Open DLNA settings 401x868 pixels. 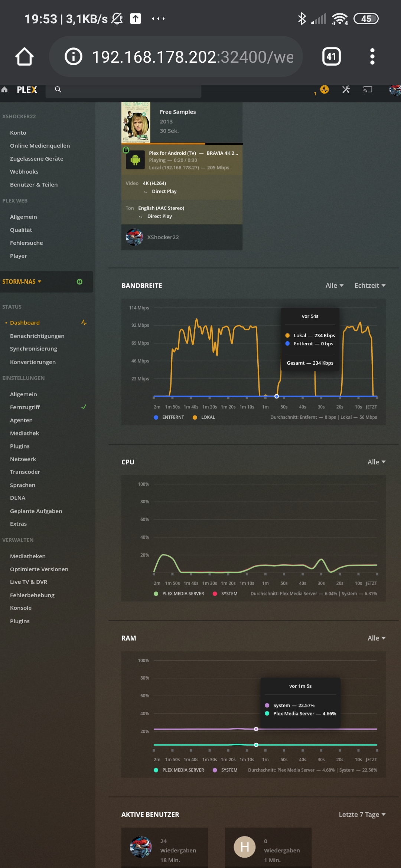(18, 497)
